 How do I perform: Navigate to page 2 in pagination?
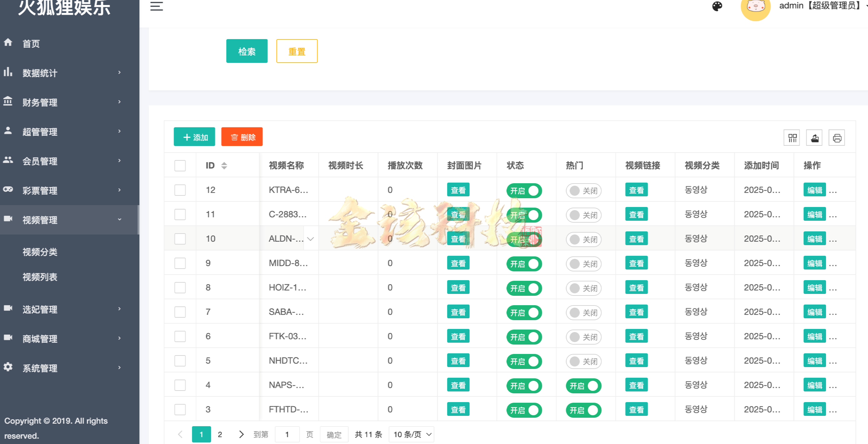tap(220, 434)
